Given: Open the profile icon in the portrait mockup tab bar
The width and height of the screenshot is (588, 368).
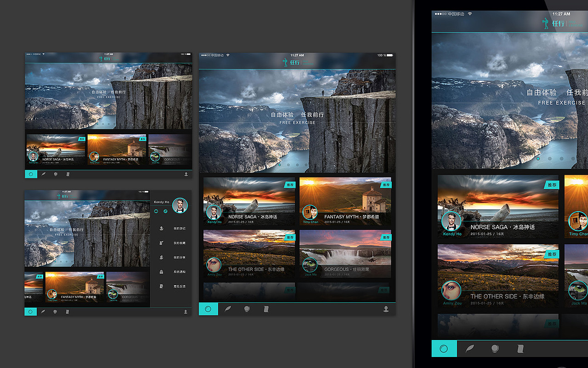Looking at the screenshot, I should click(386, 309).
